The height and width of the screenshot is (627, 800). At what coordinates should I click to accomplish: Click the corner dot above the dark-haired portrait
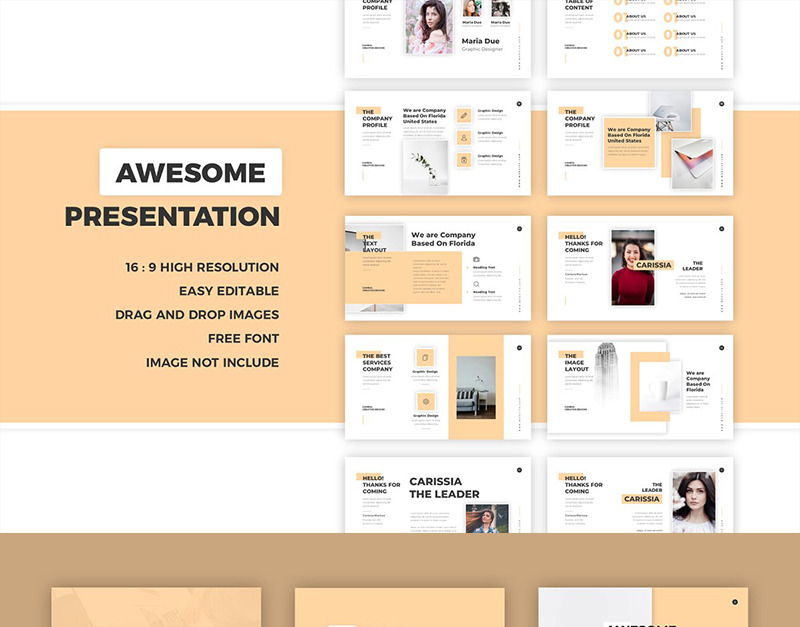(721, 470)
